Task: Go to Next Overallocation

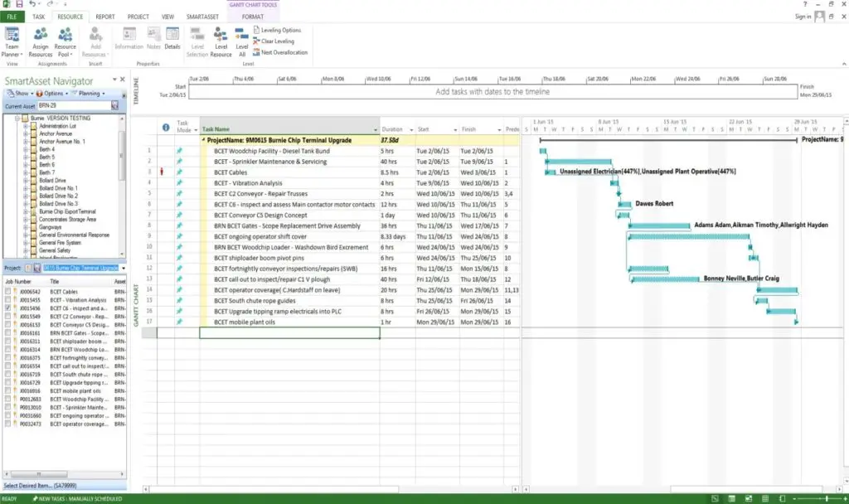Action: [x=280, y=52]
